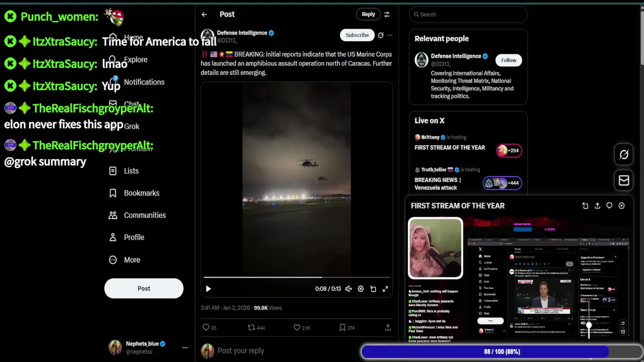Screen dimensions: 644x362
Task: Subscribe to Defense Intelligence
Action: [357, 35]
